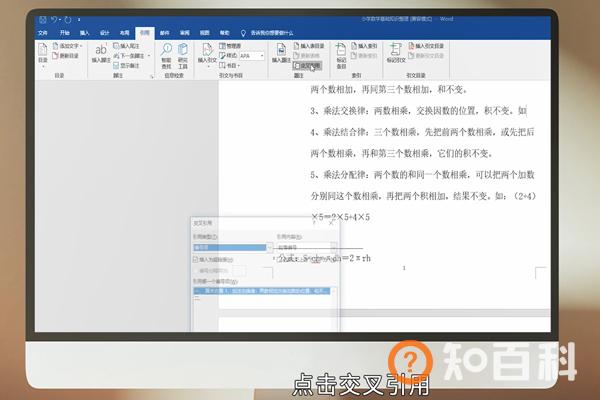Click the help question mark in dialog title
Screen dimensions: 600x400
coord(314,223)
